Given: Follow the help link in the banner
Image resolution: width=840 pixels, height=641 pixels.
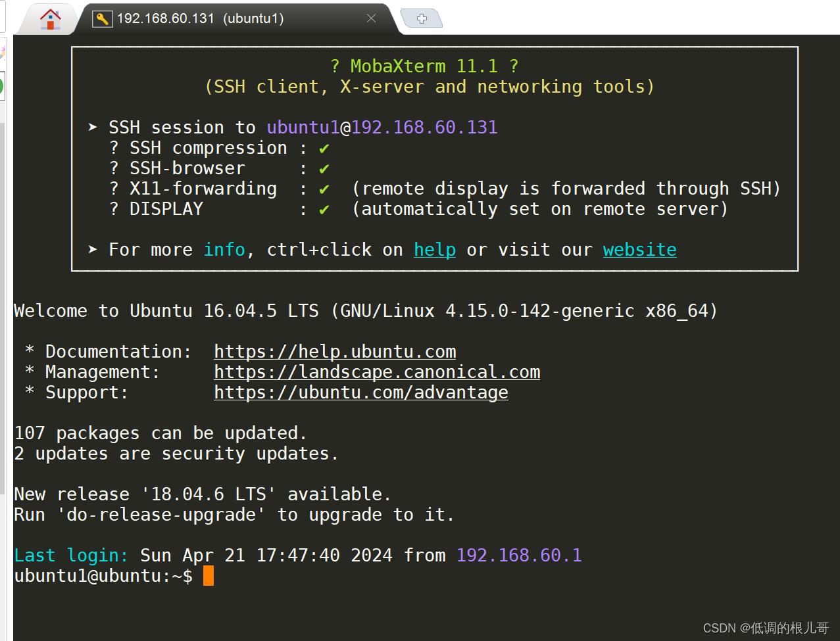Looking at the screenshot, I should point(435,250).
